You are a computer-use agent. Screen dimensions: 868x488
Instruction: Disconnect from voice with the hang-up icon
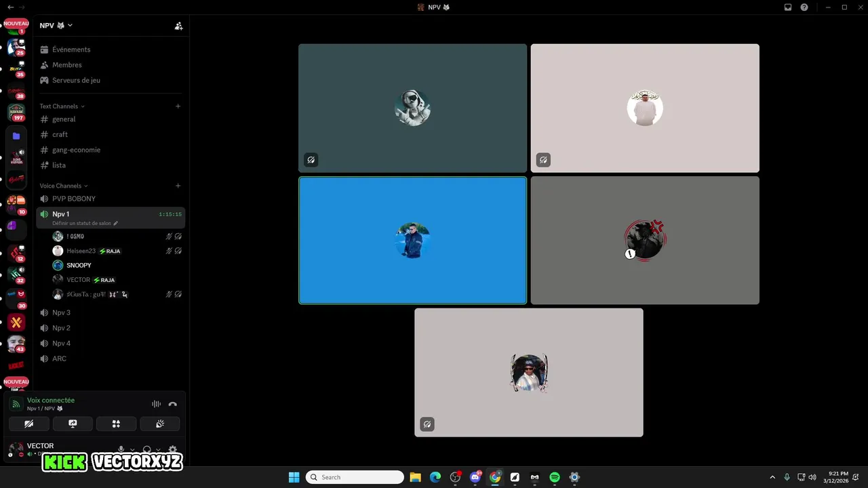coord(173,404)
